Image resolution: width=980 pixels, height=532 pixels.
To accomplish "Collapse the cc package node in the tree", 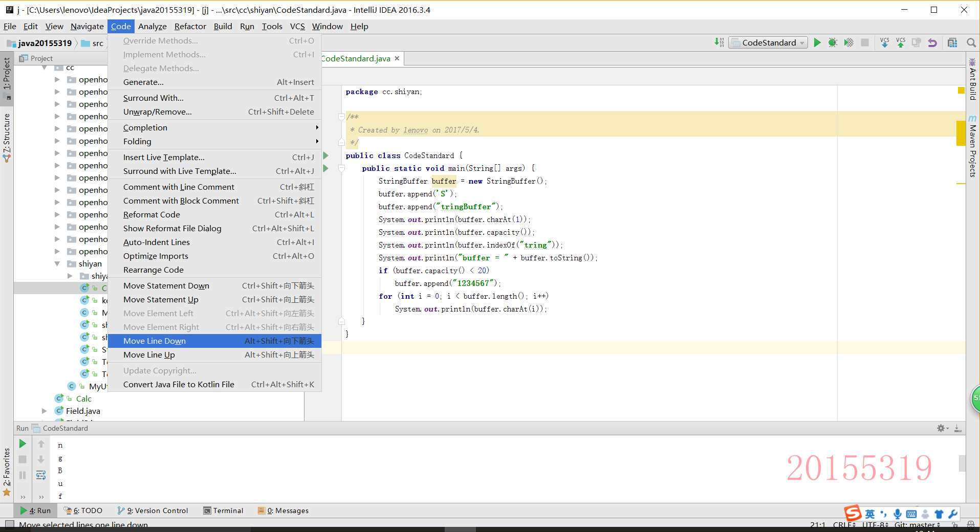I will pos(45,68).
